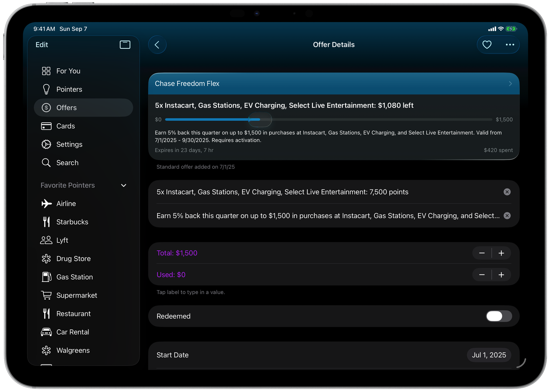Go back using the chevron button

pos(157,45)
